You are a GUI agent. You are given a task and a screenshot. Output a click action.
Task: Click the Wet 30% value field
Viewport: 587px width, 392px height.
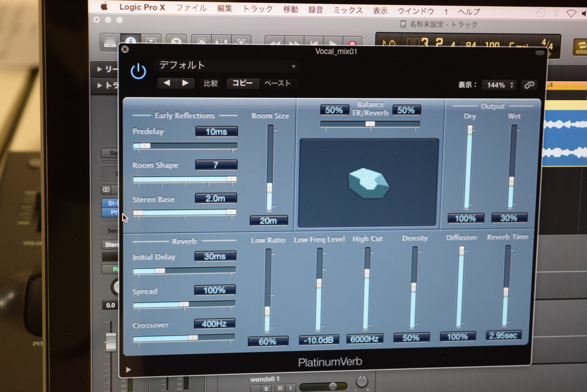[x=509, y=218]
